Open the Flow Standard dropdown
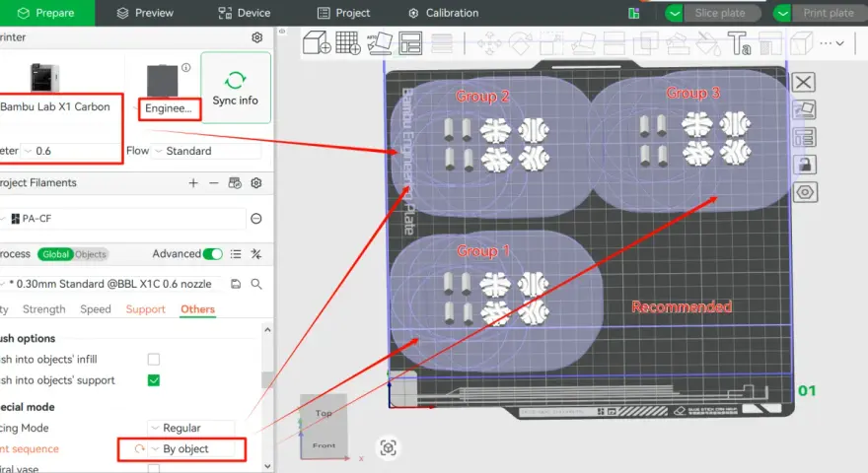 (207, 151)
